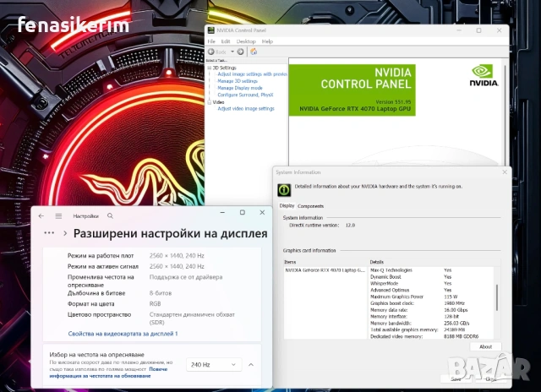Select Adjust video image settings
The height and width of the screenshot is (392, 541).
pyautogui.click(x=246, y=109)
